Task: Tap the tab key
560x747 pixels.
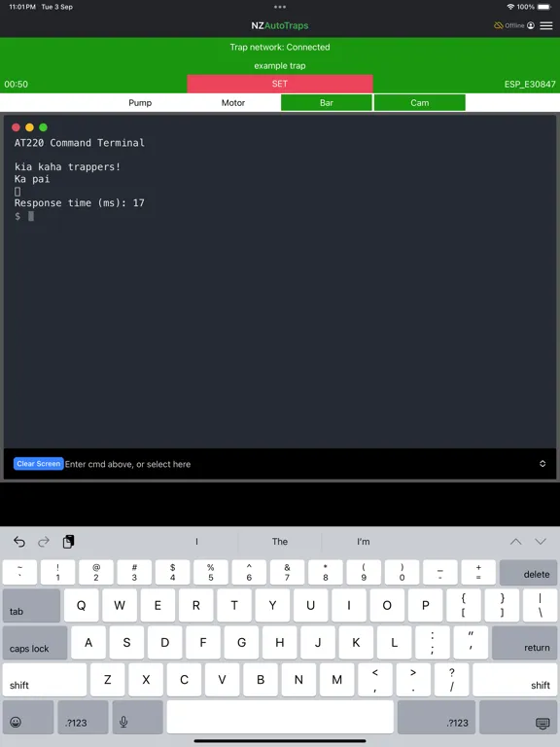Action: click(31, 606)
